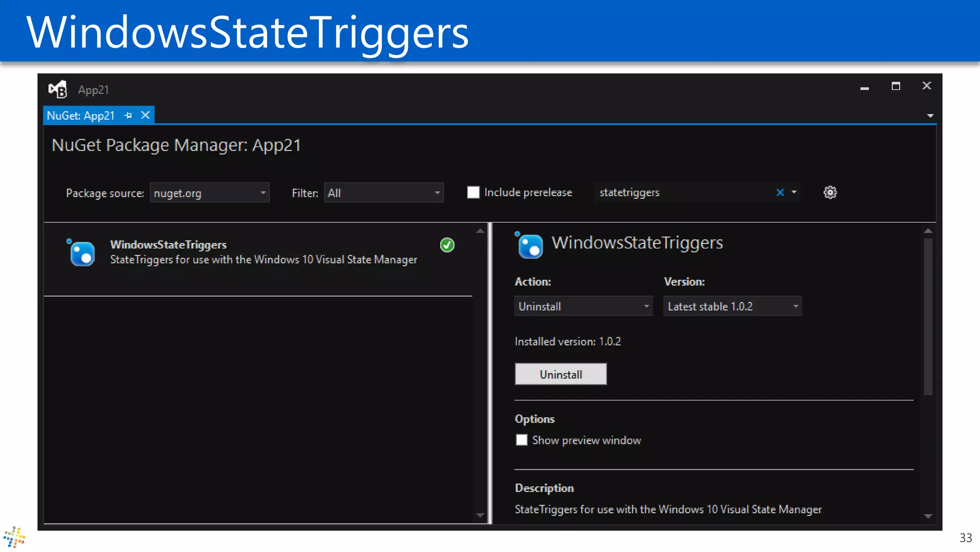This screenshot has height=552, width=980.
Task: Click details pane scroll up arrow
Action: [928, 231]
